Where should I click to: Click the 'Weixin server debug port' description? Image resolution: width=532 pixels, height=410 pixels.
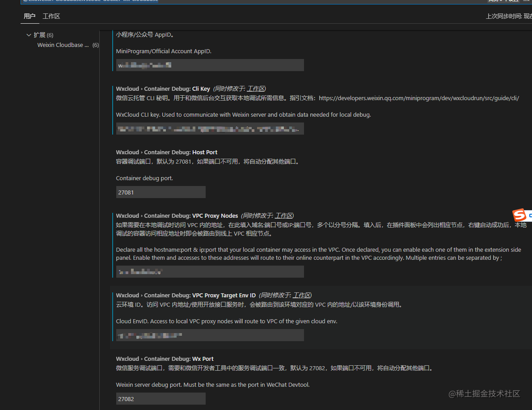[213, 385]
